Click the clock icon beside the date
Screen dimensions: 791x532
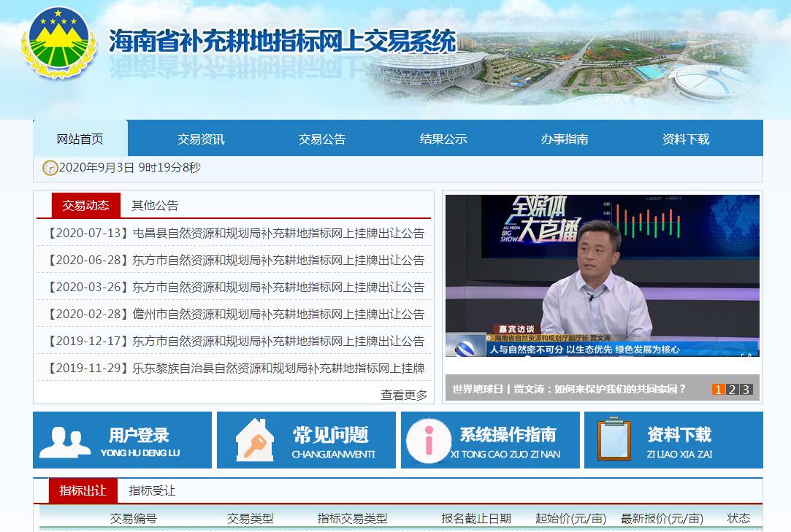coord(50,168)
